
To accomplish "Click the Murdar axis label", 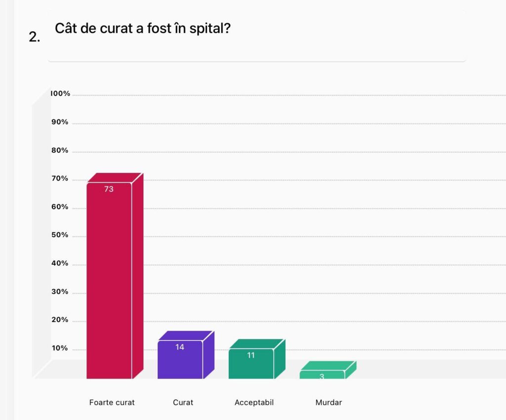I will (x=329, y=402).
